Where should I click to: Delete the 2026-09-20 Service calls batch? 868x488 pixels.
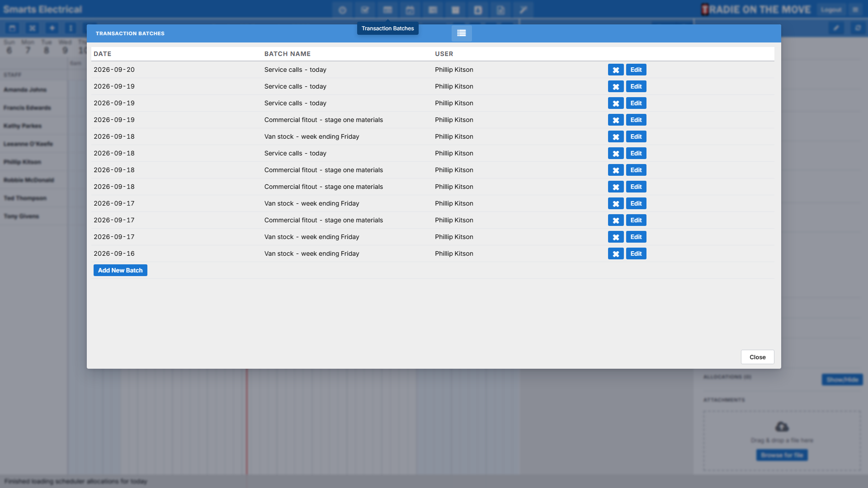pos(616,70)
